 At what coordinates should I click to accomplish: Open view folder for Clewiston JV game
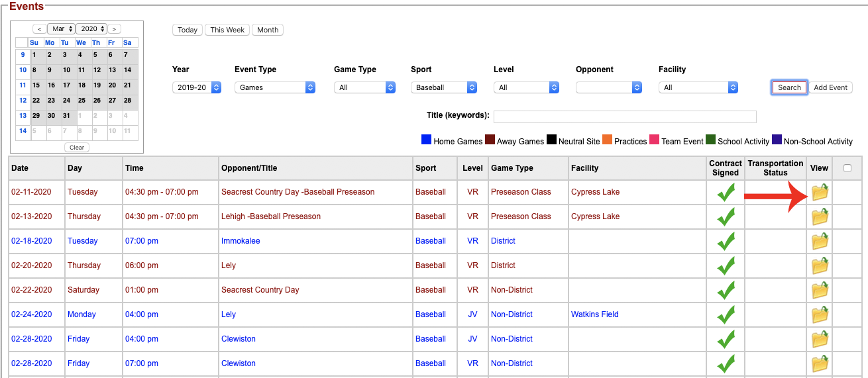click(820, 340)
